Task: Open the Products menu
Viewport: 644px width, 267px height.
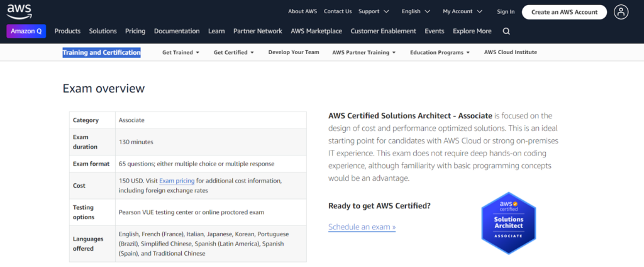Action: pyautogui.click(x=67, y=31)
